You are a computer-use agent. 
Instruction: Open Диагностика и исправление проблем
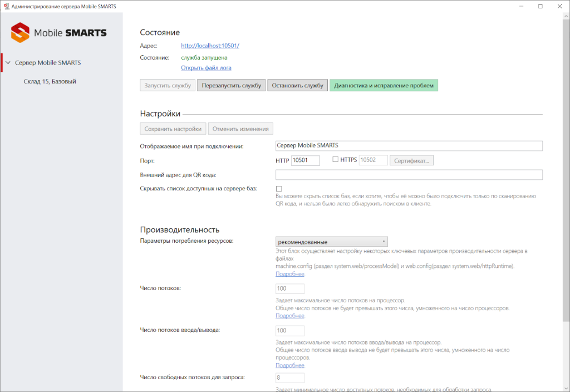[x=384, y=85]
